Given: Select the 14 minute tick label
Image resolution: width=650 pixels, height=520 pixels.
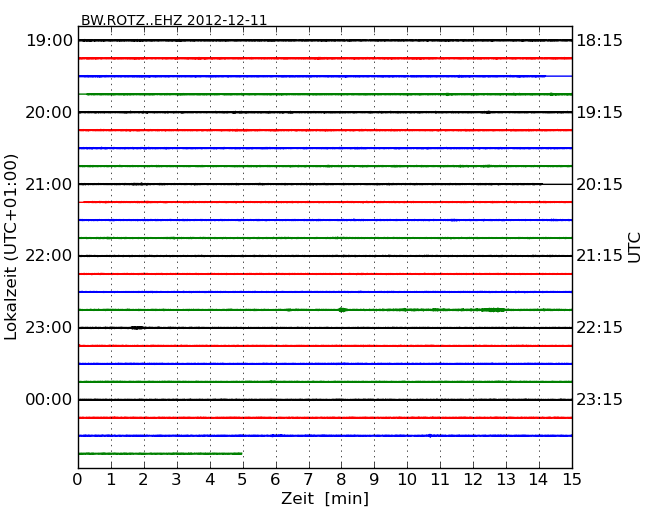Looking at the screenshot, I should [x=538, y=480].
